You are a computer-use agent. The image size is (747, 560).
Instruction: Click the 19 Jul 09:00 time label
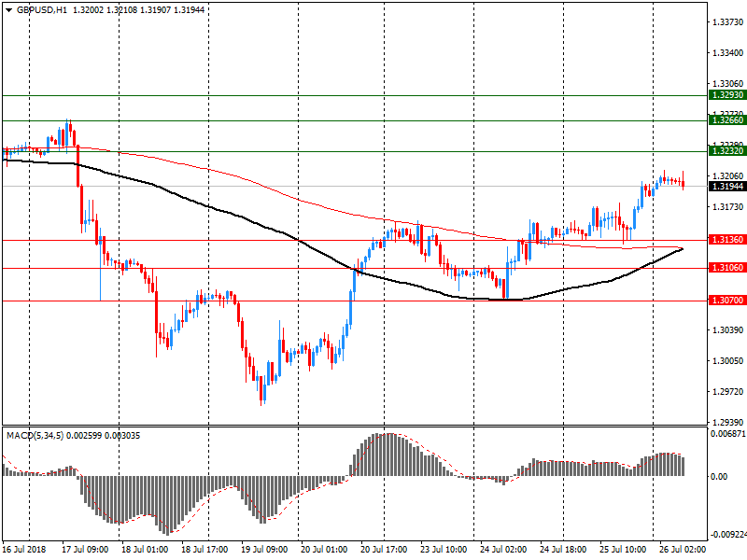pos(264,550)
